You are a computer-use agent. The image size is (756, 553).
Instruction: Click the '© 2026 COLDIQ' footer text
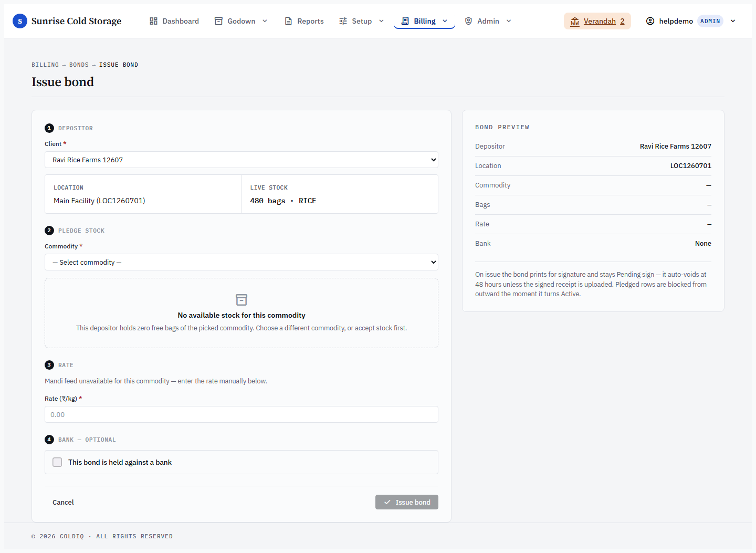[58, 536]
